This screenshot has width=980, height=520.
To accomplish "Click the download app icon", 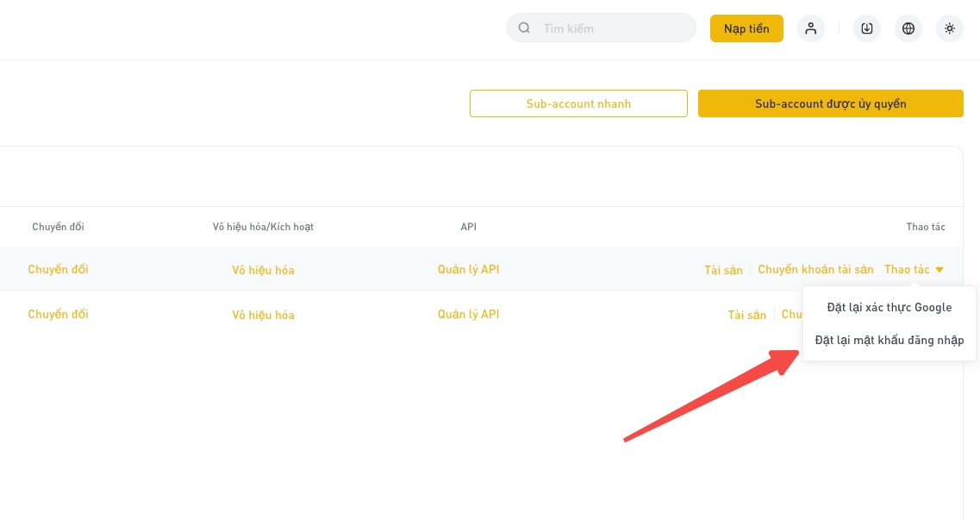I will pos(867,28).
